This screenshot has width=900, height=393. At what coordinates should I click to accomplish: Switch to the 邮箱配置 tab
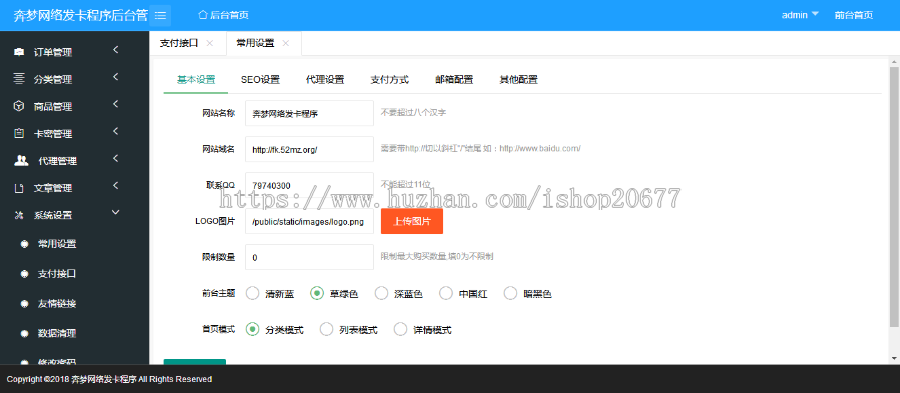pos(454,80)
